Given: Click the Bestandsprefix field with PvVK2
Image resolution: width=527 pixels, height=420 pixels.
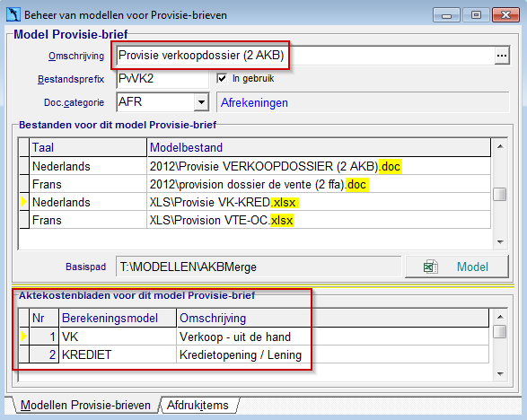Looking at the screenshot, I should [x=162, y=79].
